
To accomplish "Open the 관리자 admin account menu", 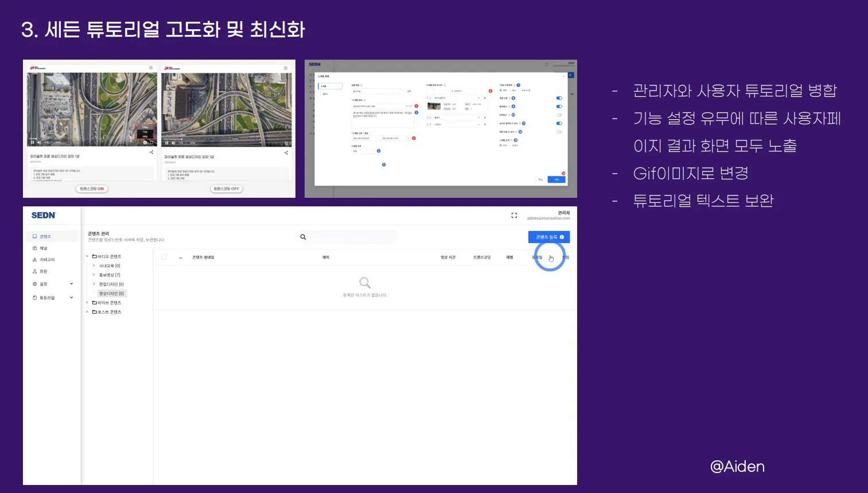I will point(548,216).
